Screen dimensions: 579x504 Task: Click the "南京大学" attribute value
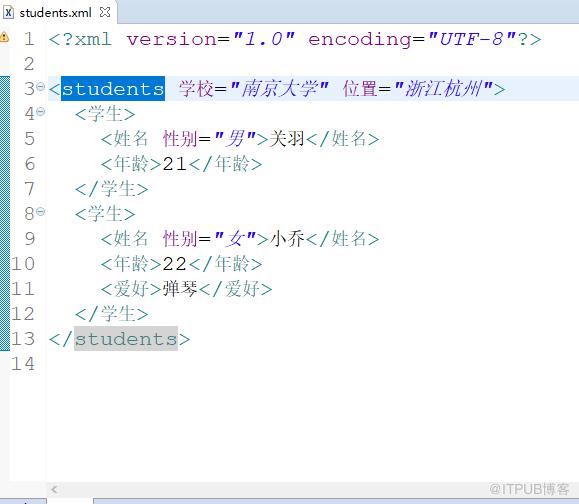pyautogui.click(x=279, y=89)
